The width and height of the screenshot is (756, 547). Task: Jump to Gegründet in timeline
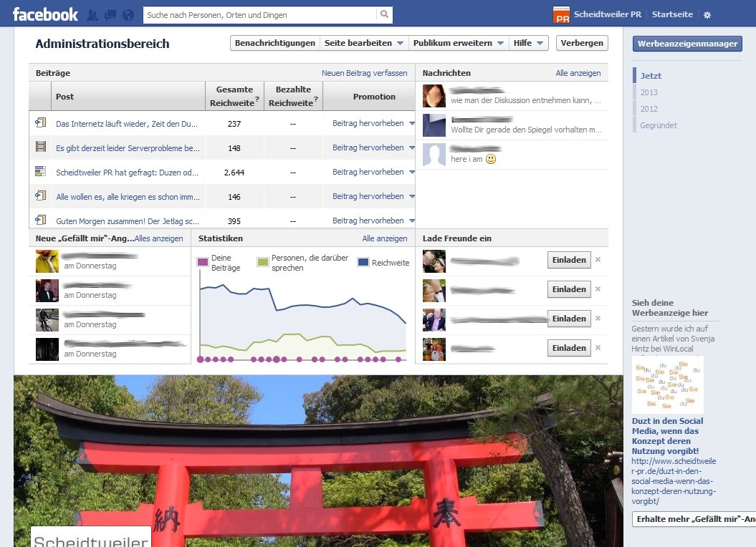pyautogui.click(x=658, y=125)
